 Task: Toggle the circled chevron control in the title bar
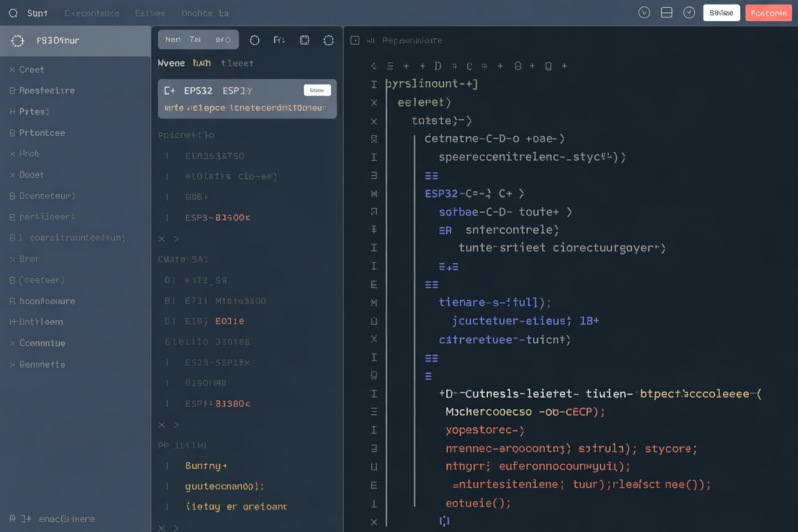coord(644,12)
